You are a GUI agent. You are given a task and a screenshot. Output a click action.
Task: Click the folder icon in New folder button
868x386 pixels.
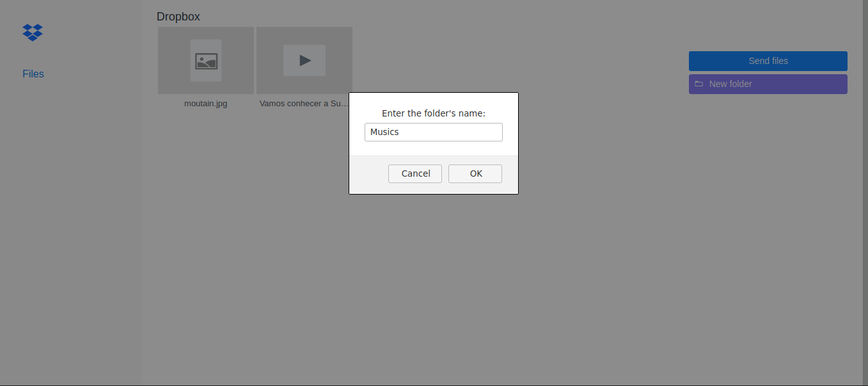(x=699, y=84)
